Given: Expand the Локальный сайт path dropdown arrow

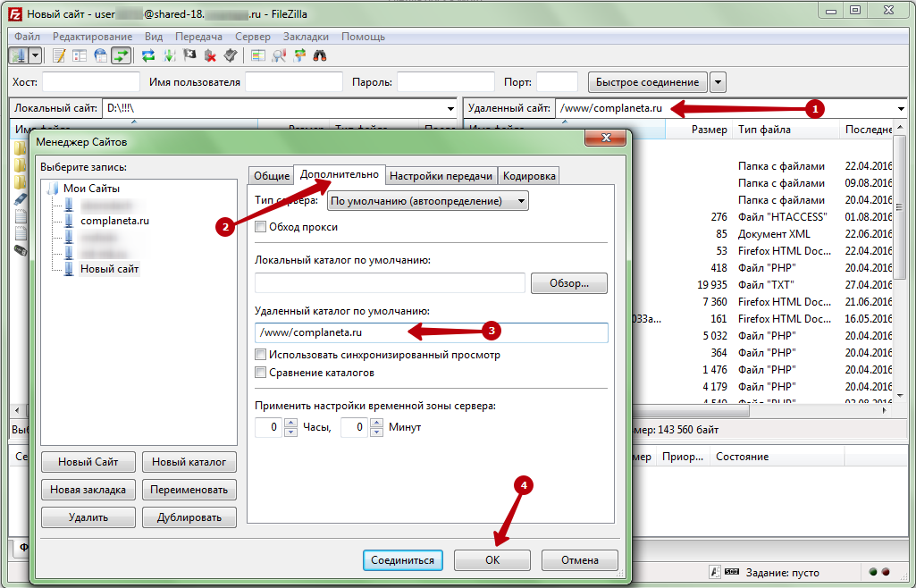Looking at the screenshot, I should click(x=450, y=109).
